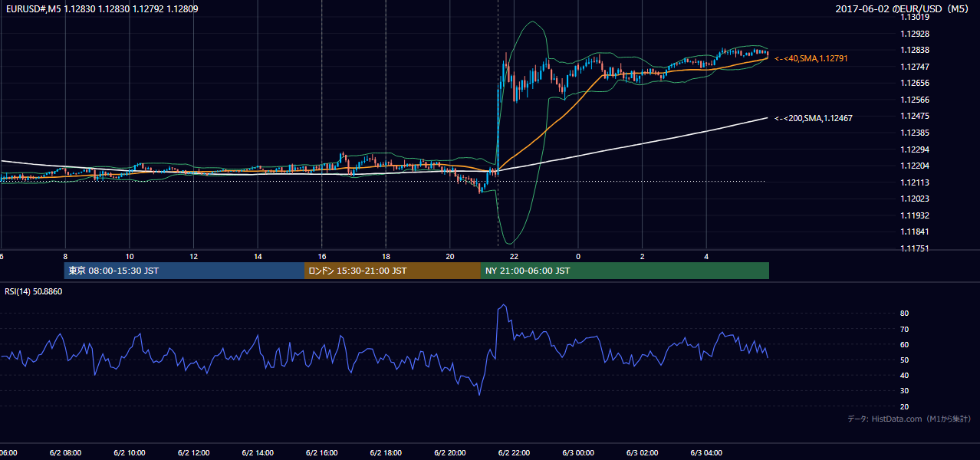The image size is (980, 460).
Task: Click RSI scale level 70
Action: (904, 329)
